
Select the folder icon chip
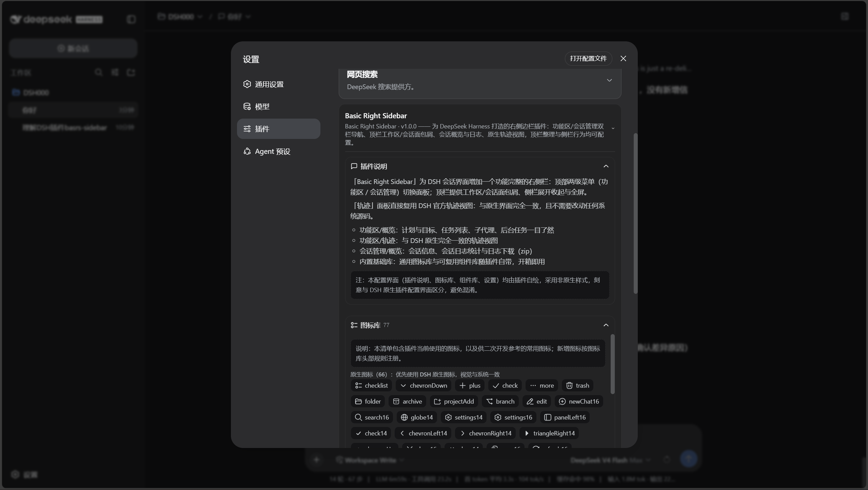point(368,401)
